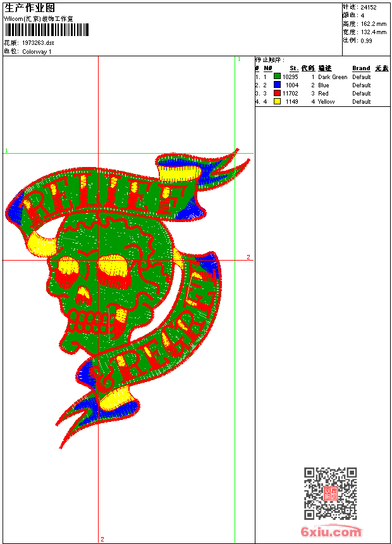Click the 'Colorway 1' label
Screen dimensions: 392x544
[x=37, y=52]
